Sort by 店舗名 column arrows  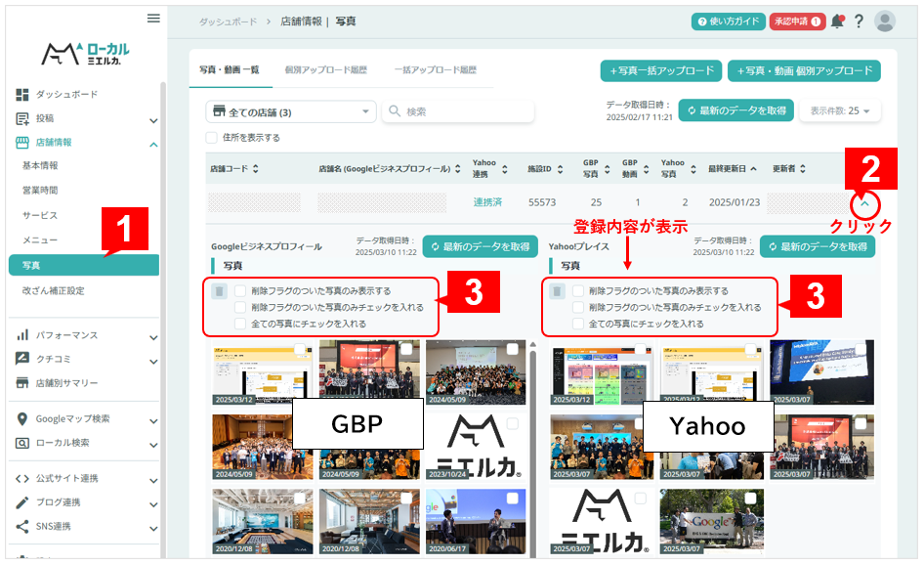pos(458,169)
